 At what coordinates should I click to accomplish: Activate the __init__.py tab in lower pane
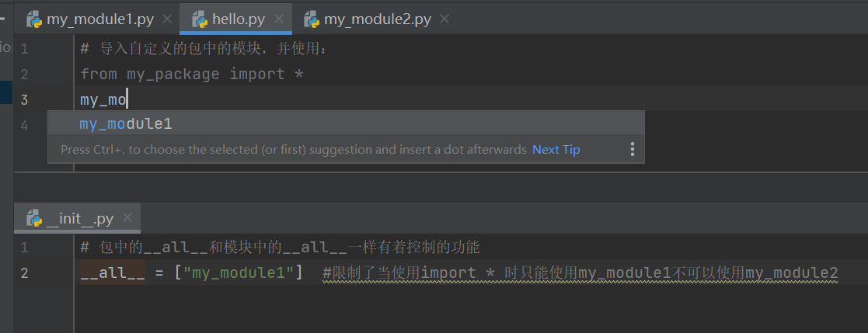point(80,218)
